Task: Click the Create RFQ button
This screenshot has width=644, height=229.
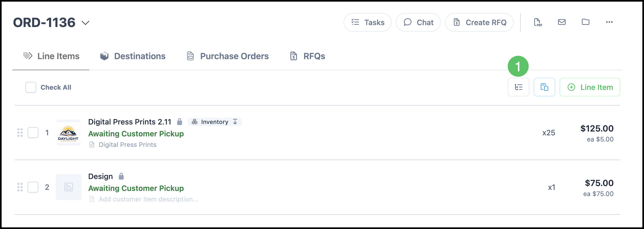Action: point(479,22)
